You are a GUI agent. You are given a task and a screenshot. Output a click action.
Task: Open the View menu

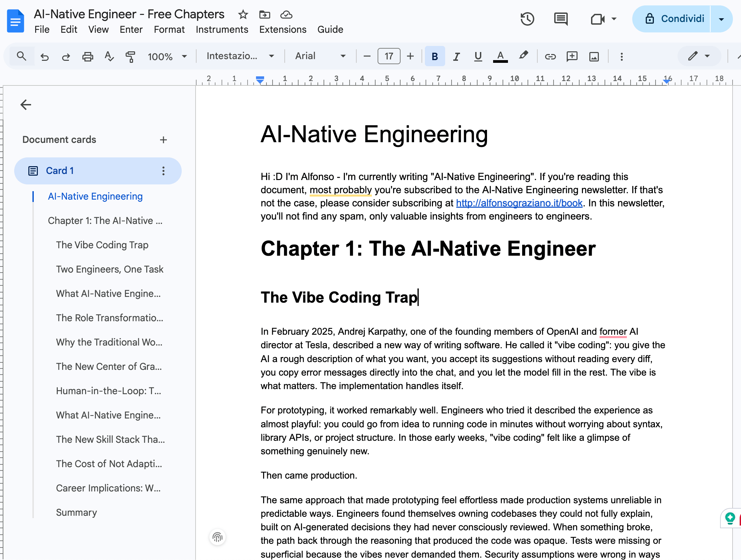(99, 30)
